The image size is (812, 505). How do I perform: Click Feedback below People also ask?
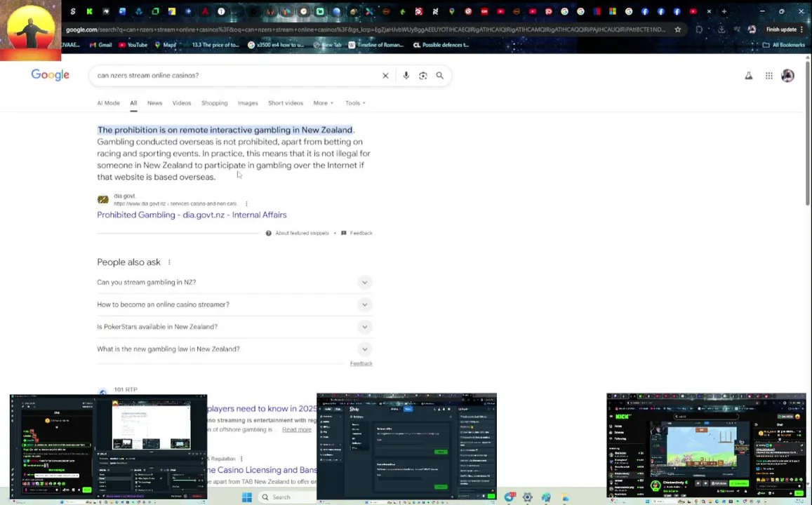[361, 364]
